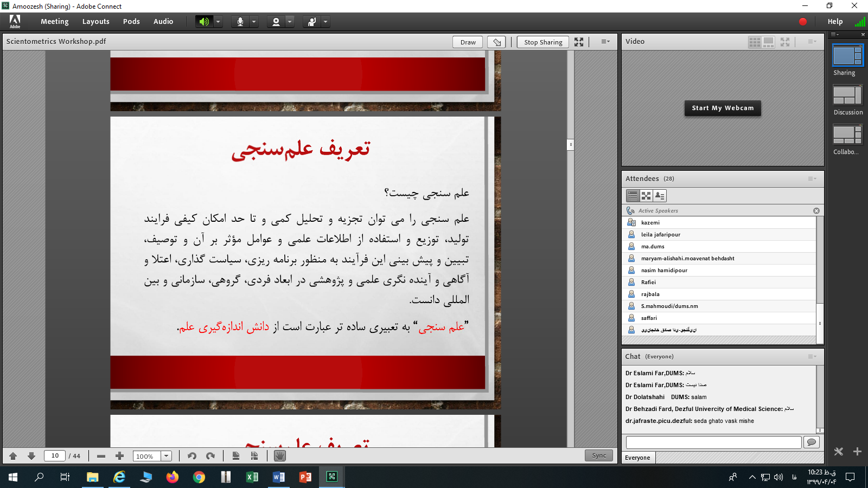Toggle full screen for the Share pod
The image size is (868, 488).
pyautogui.click(x=579, y=42)
